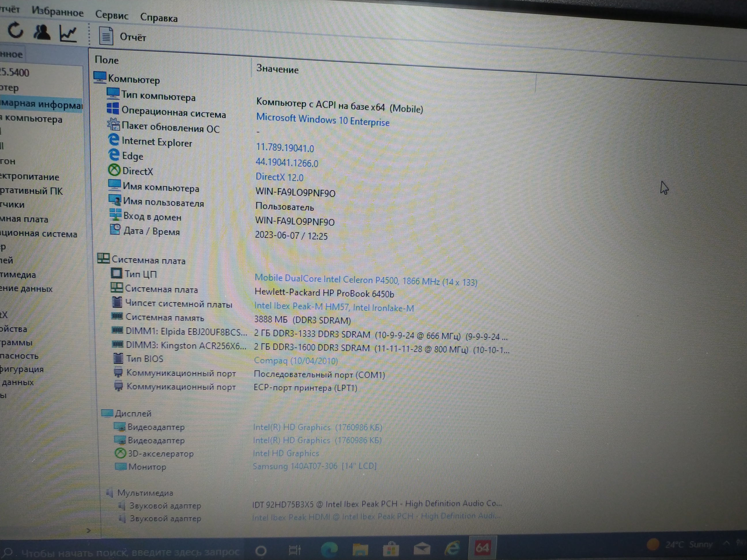Click the Операционная система Windows icon
Screen dimensions: 747x560
tap(113, 108)
